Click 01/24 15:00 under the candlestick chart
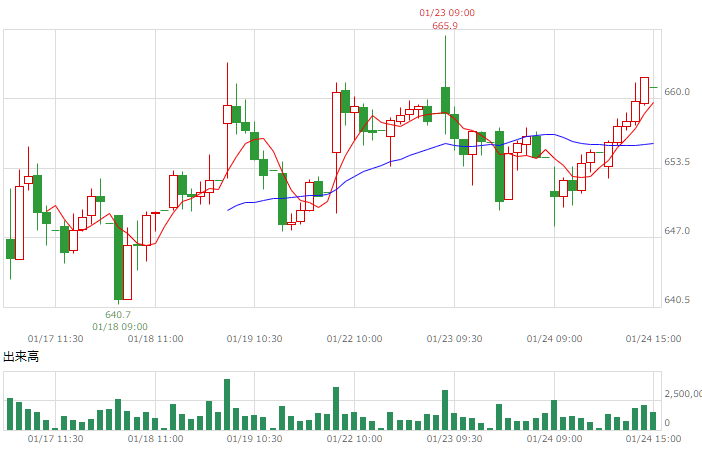This screenshot has height=452, width=702. (x=653, y=339)
